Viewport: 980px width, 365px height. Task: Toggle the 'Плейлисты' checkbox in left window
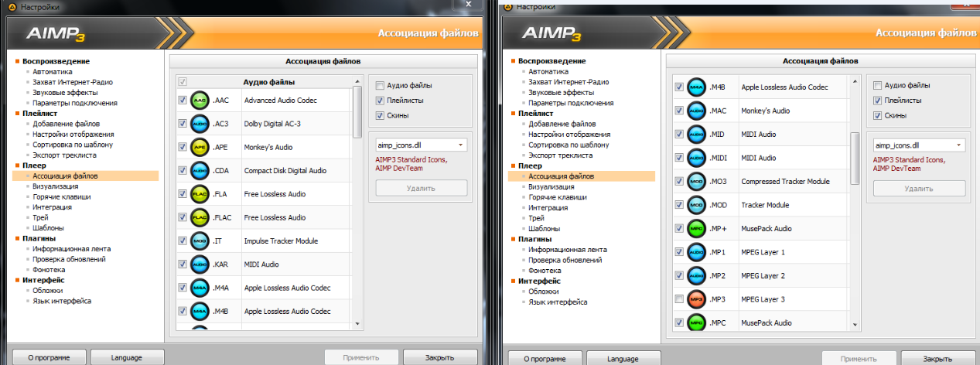[380, 101]
